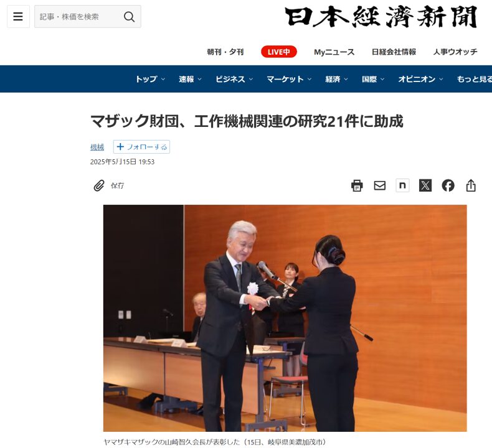The image size is (492, 448).
Task: Click the search magnifier icon
Action: [129, 17]
